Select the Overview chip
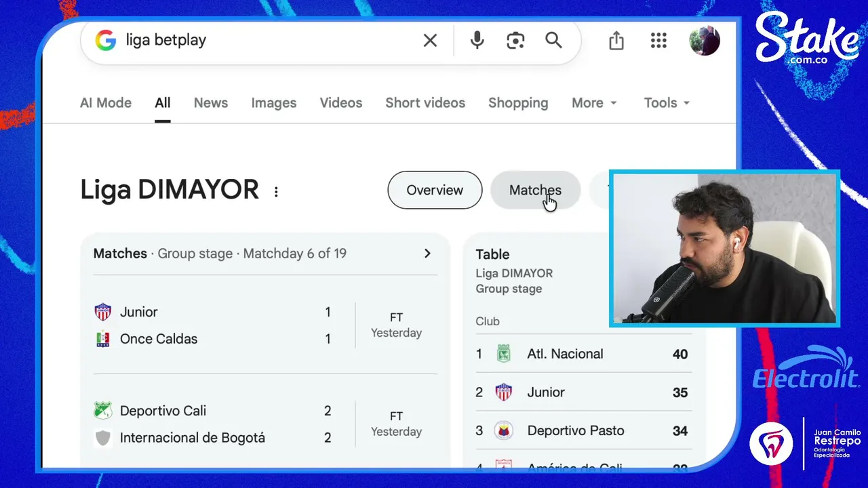The width and height of the screenshot is (868, 488). click(435, 190)
